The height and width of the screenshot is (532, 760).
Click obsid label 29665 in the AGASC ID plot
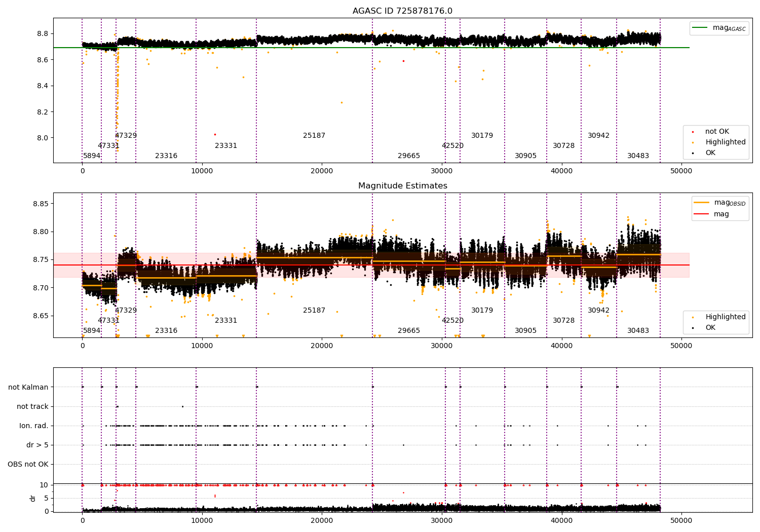coord(409,156)
